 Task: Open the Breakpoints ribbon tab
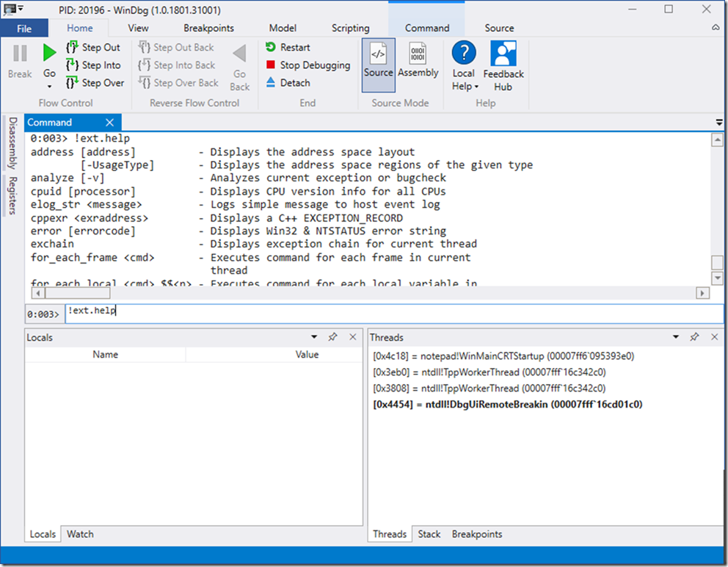(x=208, y=28)
